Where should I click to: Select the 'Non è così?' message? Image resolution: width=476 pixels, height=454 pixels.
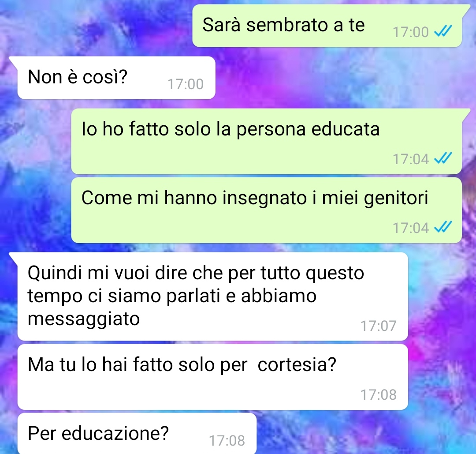(x=116, y=78)
